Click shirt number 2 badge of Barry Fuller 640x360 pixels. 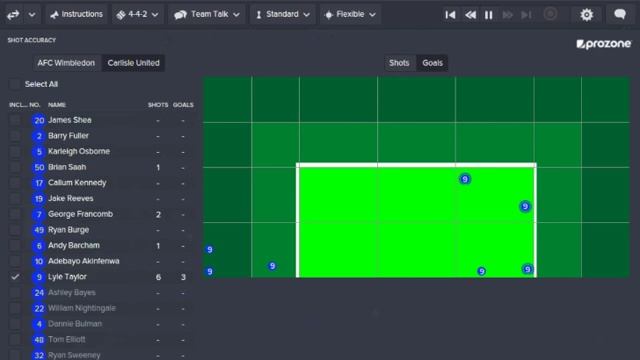[x=39, y=136]
